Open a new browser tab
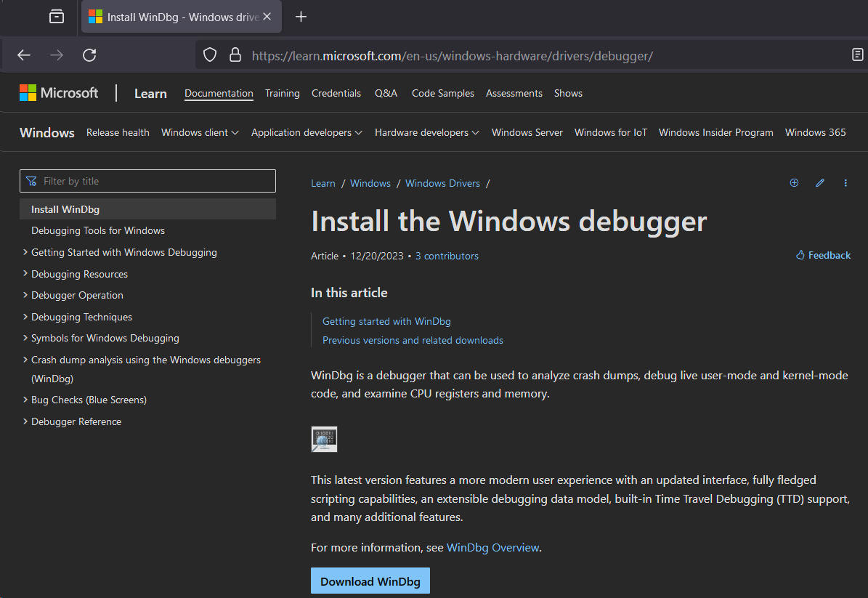The height and width of the screenshot is (598, 868). pyautogui.click(x=301, y=17)
